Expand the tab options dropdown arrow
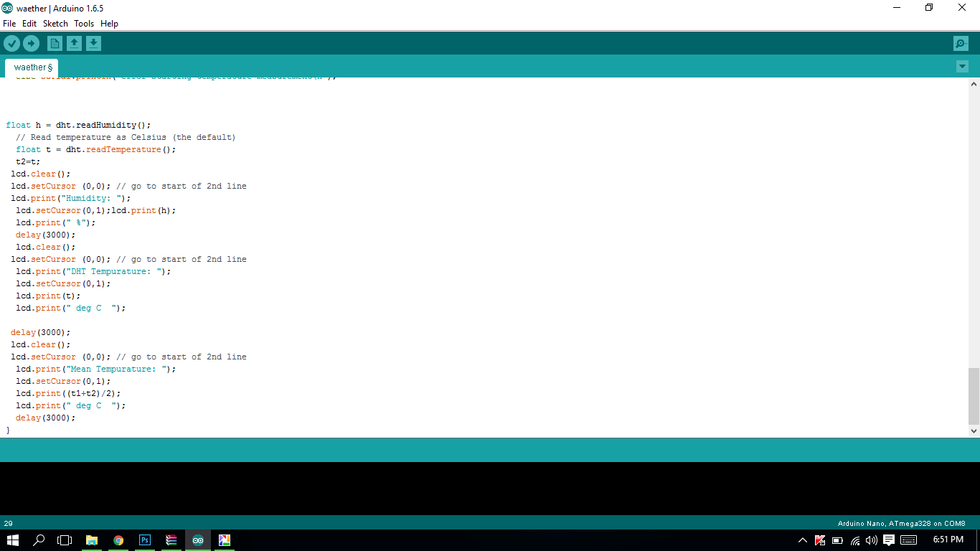This screenshot has width=980, height=551. click(x=962, y=67)
